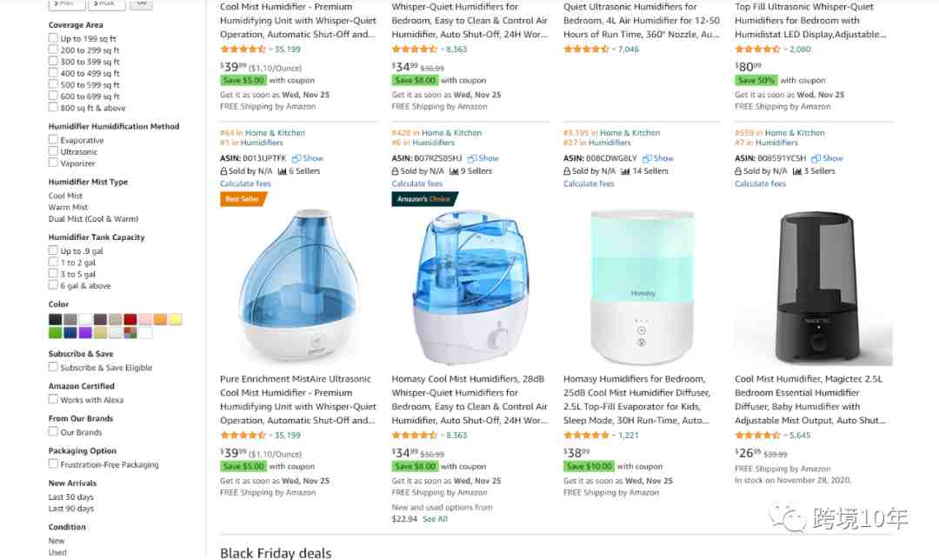Viewport: 939px width, 560px height.
Task: Click the Amazon's Choice badge above the Homasy humidifier
Action: coord(424,199)
